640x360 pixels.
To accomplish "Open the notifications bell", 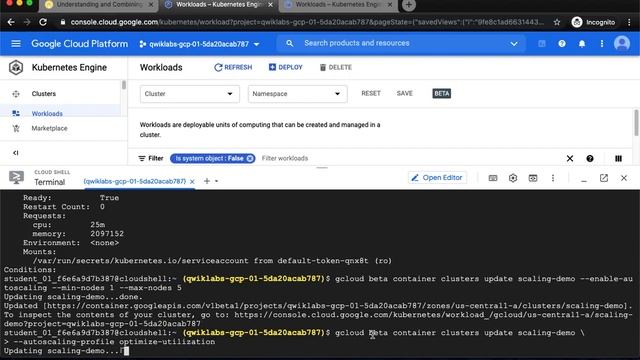I will click(582, 44).
